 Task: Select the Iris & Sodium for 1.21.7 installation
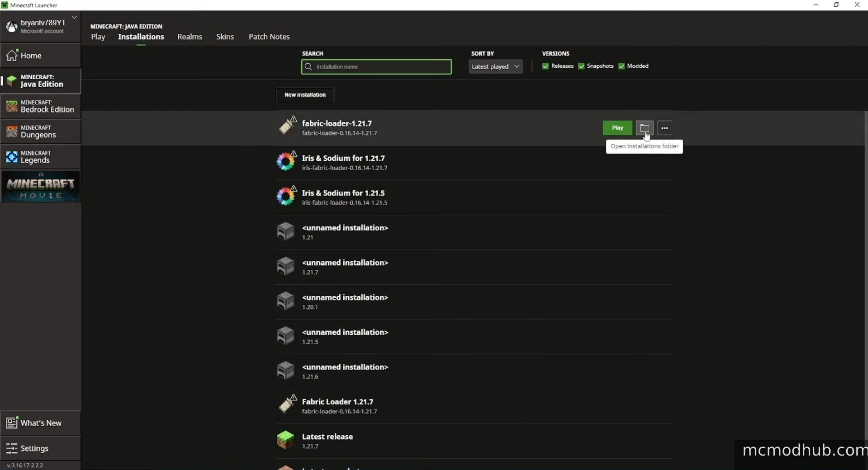click(343, 162)
